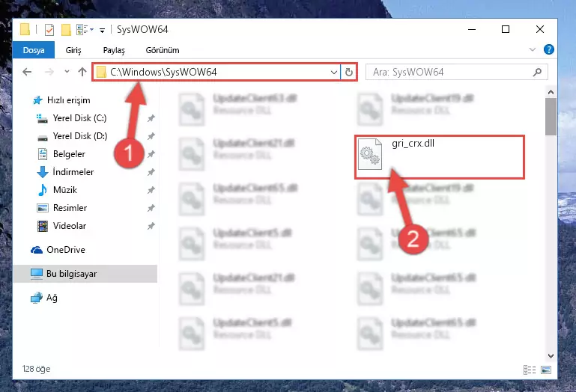Image resolution: width=576 pixels, height=392 pixels.
Task: Open the Belgeler folder
Action: (69, 154)
